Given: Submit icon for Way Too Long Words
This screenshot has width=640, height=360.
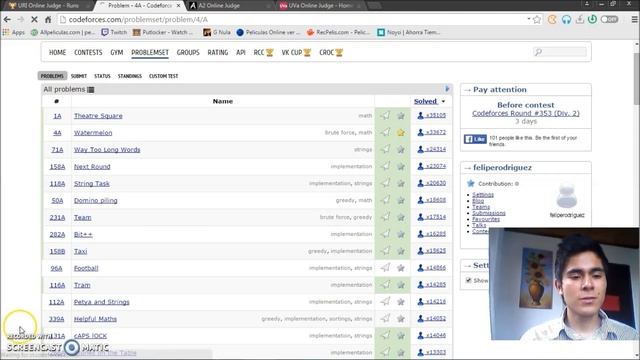Looking at the screenshot, I should (x=385, y=149).
